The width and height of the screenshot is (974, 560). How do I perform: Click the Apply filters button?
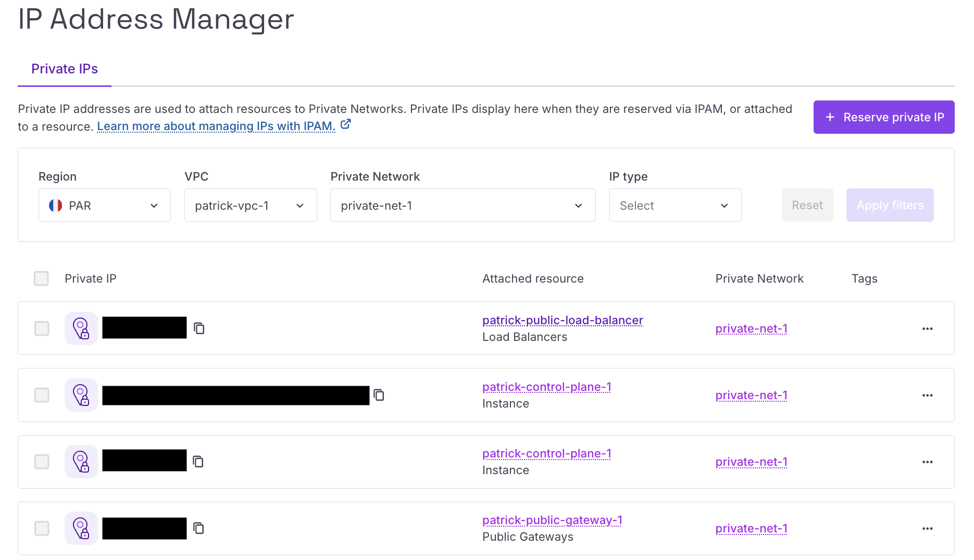[890, 205]
